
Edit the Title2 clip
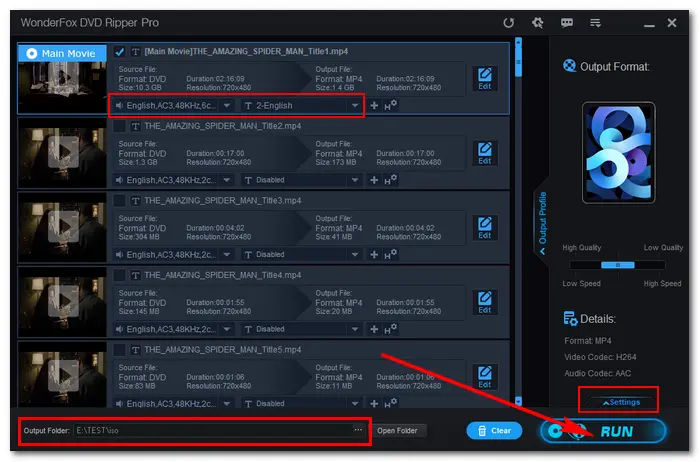tap(485, 154)
